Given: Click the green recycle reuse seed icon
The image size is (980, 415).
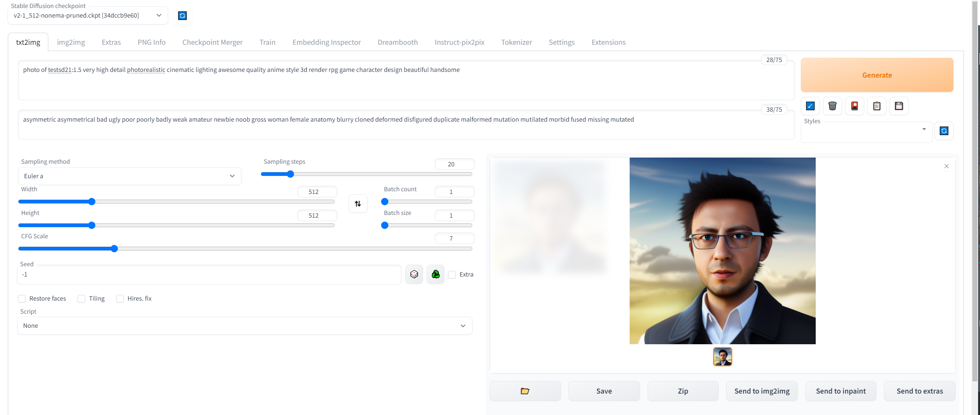Looking at the screenshot, I should pos(435,274).
